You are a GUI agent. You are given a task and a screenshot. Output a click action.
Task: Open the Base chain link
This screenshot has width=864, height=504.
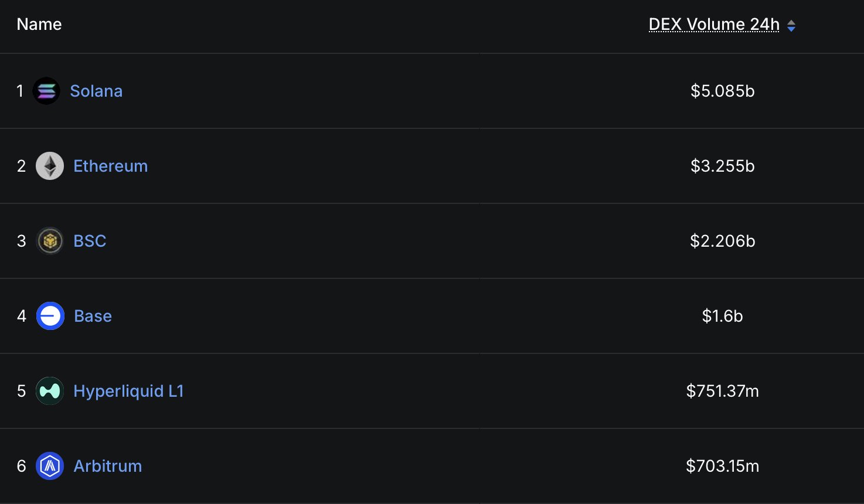point(93,316)
